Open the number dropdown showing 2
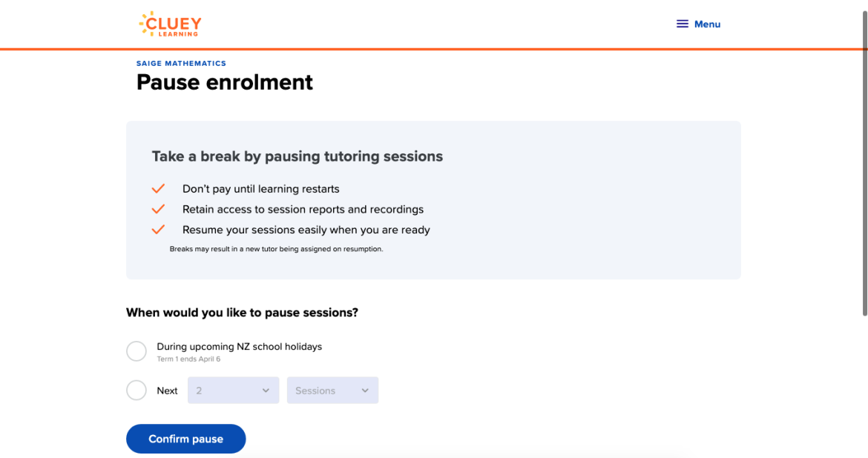 (x=227, y=391)
